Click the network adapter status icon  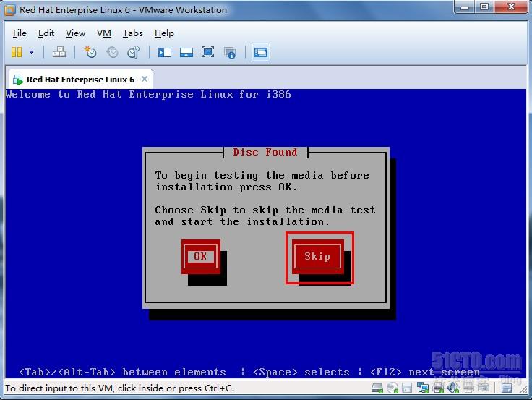(x=423, y=388)
